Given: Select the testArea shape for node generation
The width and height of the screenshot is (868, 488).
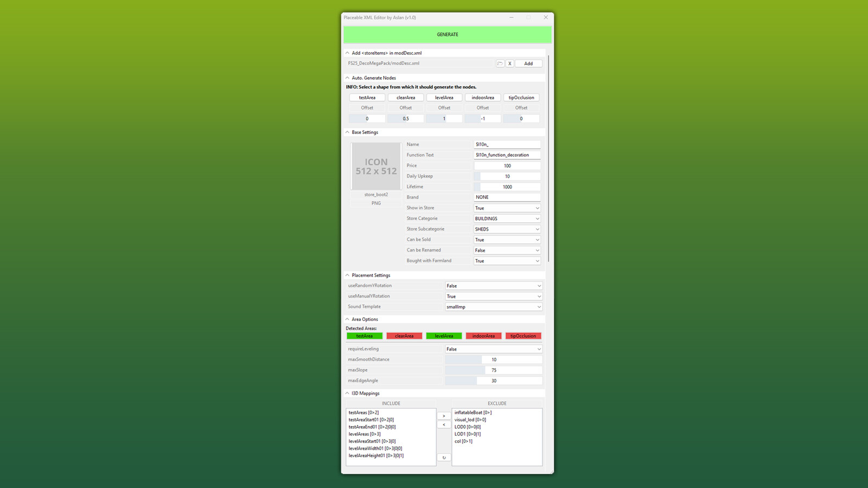Looking at the screenshot, I should (367, 98).
